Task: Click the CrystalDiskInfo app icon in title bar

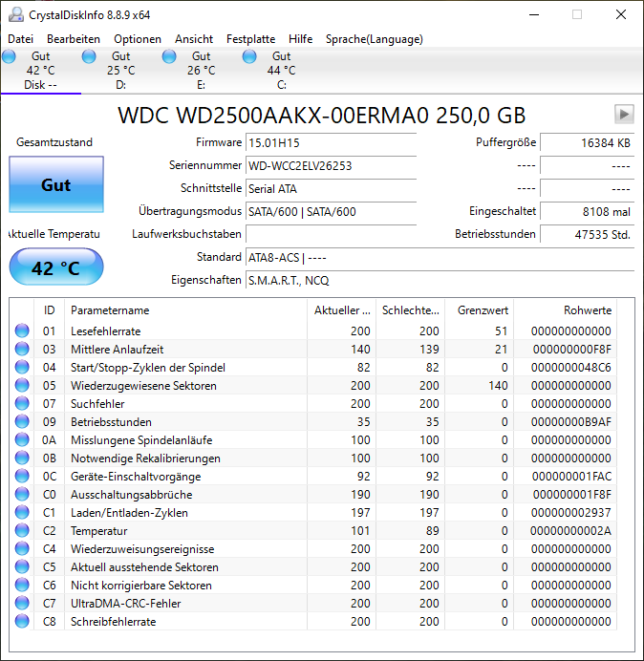Action: 15,14
